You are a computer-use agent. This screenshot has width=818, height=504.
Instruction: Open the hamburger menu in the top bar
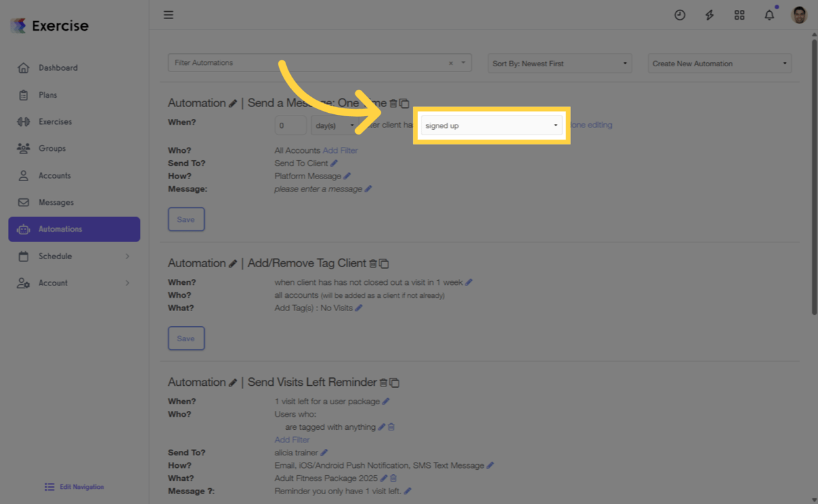169,14
